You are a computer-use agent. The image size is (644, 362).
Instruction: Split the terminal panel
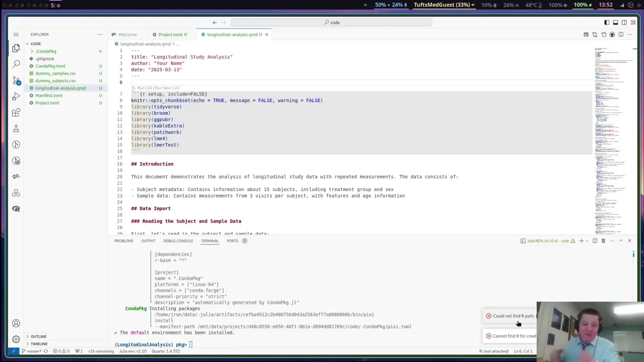click(x=595, y=241)
